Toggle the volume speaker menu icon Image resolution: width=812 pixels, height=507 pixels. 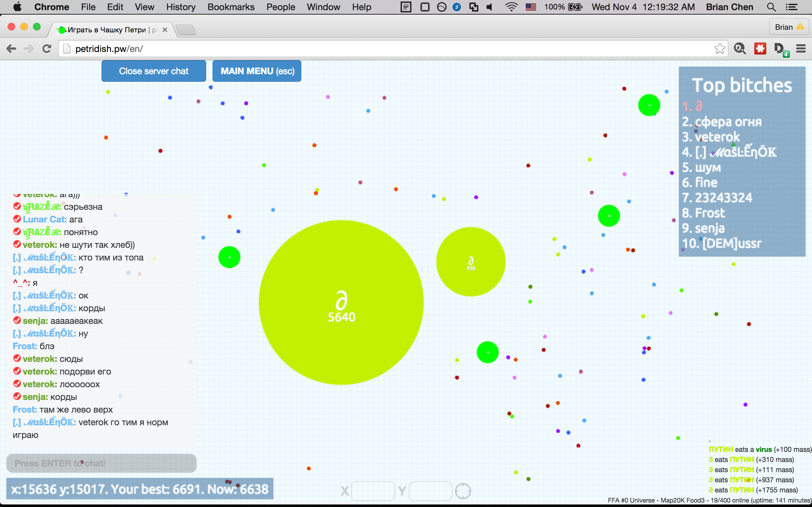coord(489,7)
